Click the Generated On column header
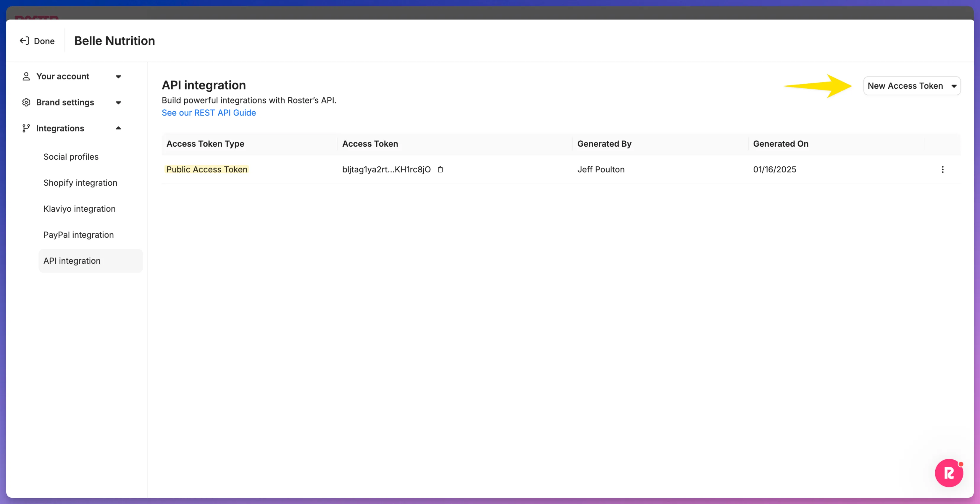The width and height of the screenshot is (980, 504). pos(780,144)
